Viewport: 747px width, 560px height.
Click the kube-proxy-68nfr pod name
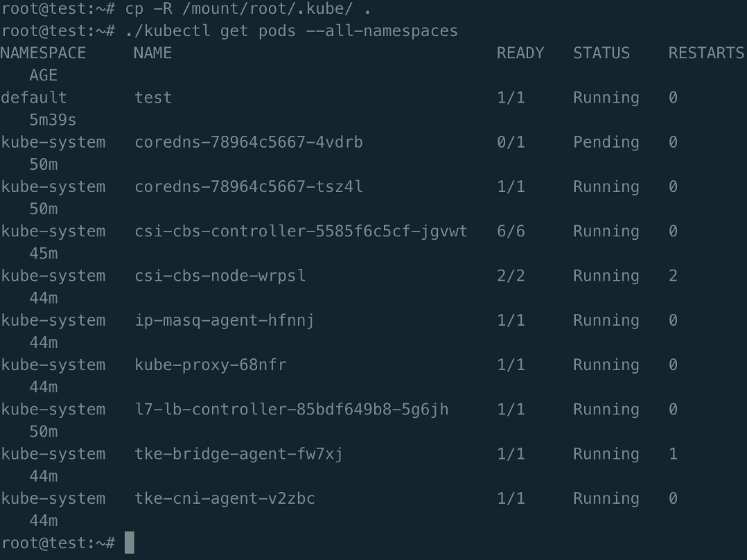[211, 365]
